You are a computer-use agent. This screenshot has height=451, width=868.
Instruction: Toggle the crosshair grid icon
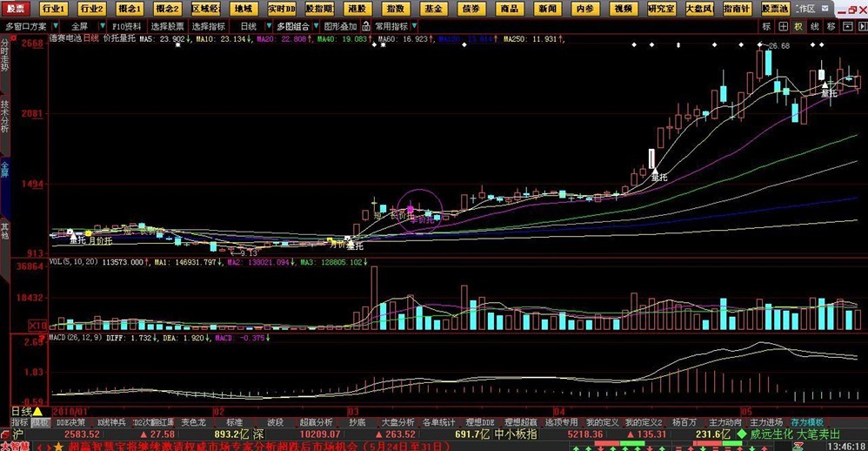tap(783, 26)
